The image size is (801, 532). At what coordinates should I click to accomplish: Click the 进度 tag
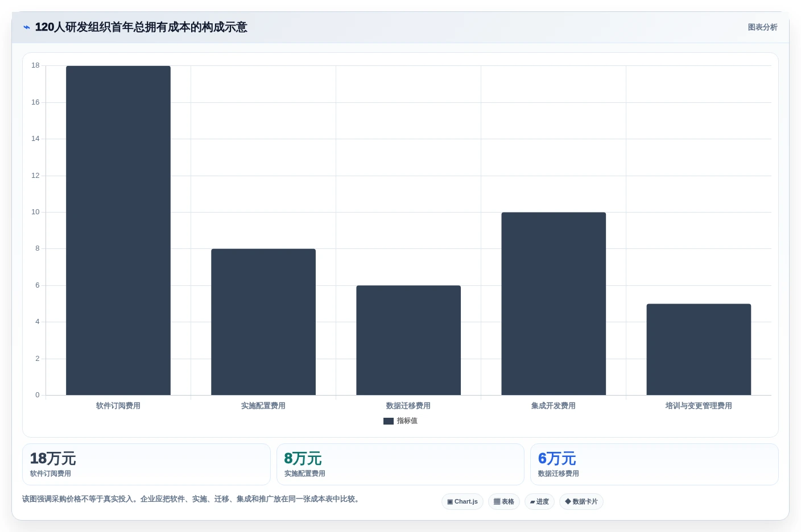click(539, 502)
